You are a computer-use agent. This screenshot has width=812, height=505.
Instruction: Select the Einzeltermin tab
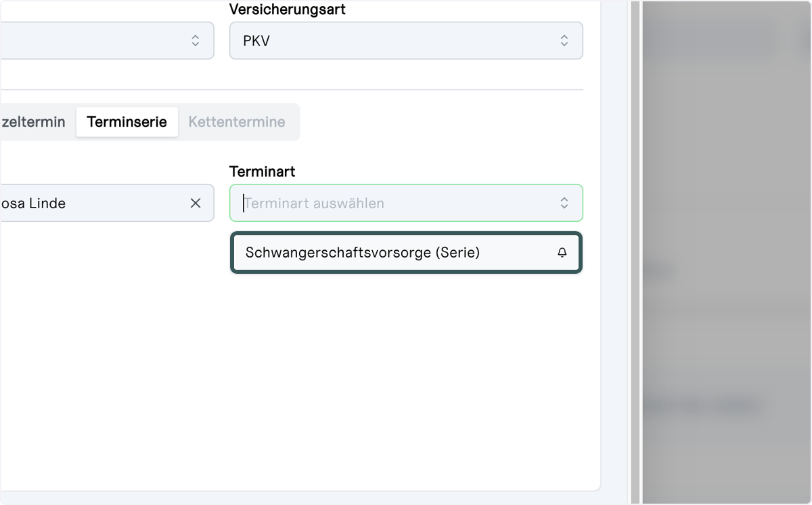[x=34, y=122]
